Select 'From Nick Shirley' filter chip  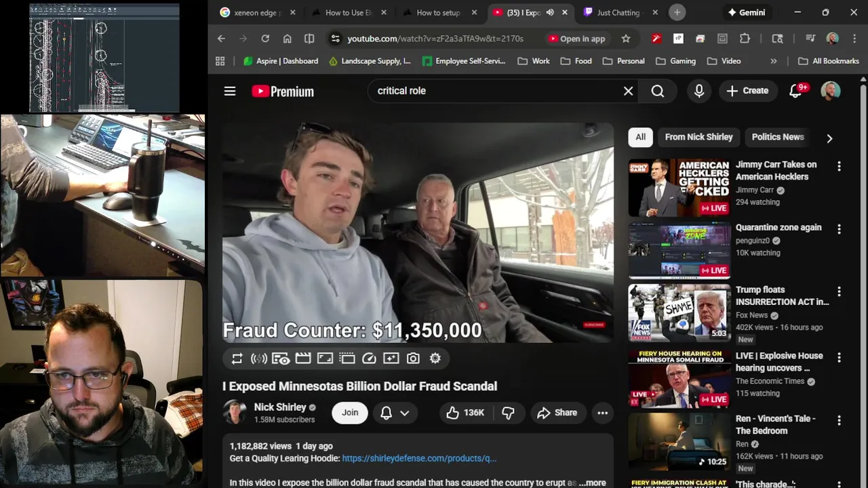(x=698, y=137)
